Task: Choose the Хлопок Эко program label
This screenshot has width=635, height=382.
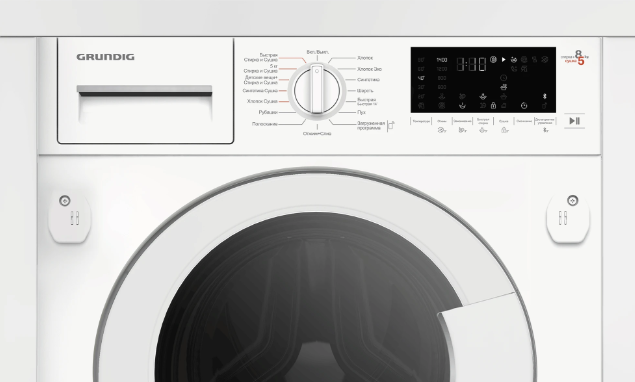Action: (x=369, y=69)
